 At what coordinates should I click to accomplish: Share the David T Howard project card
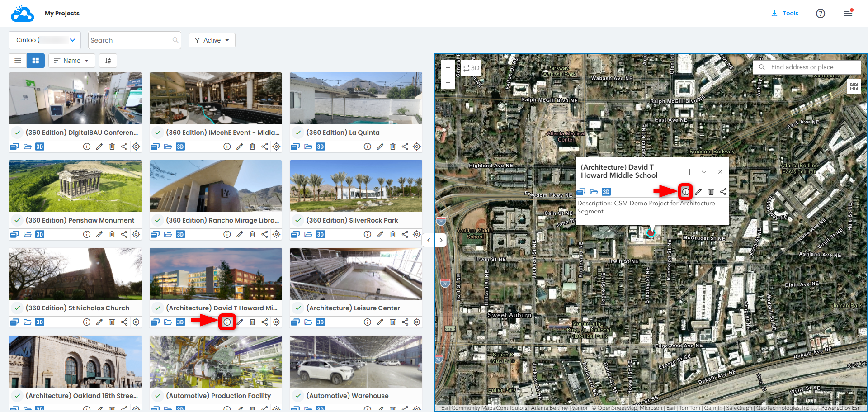coord(264,322)
